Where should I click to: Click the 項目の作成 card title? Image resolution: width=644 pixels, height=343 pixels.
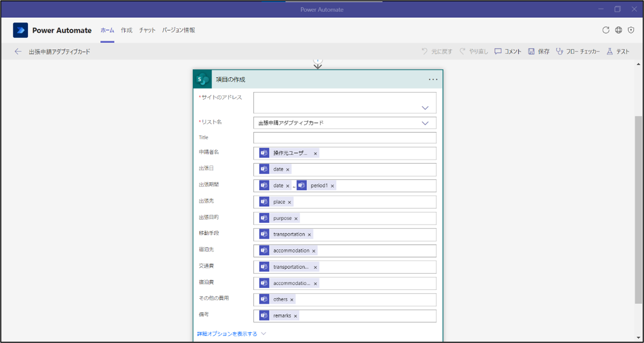[x=230, y=80]
